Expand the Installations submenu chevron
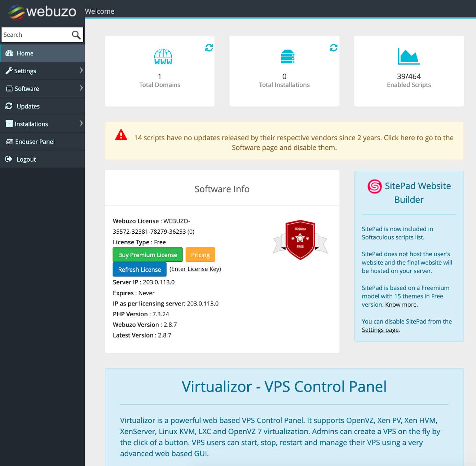Viewport: 476px width, 466px height. point(81,124)
